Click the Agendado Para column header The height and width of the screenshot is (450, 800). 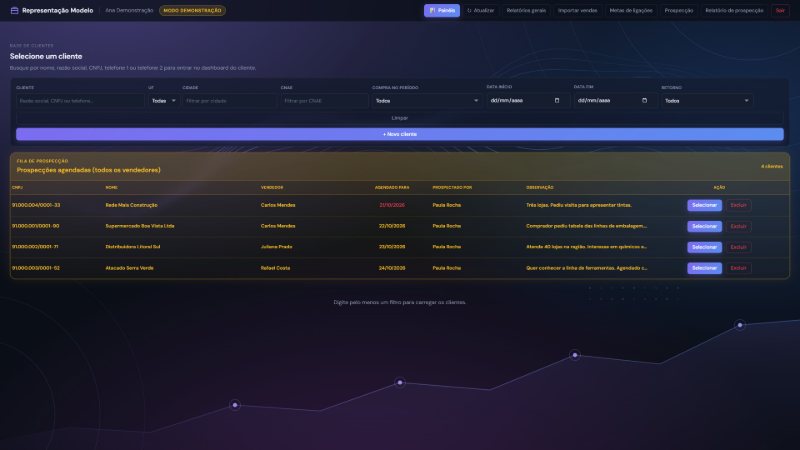point(392,187)
